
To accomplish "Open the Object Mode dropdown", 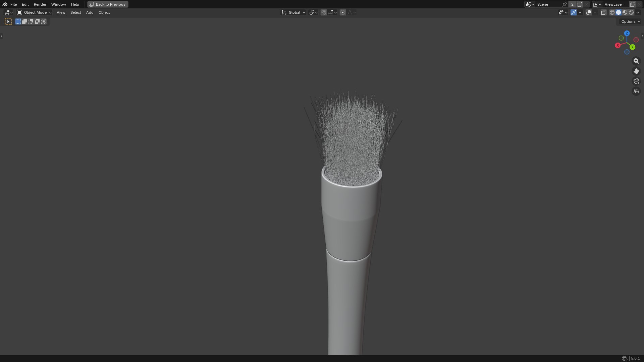I will pos(34,12).
